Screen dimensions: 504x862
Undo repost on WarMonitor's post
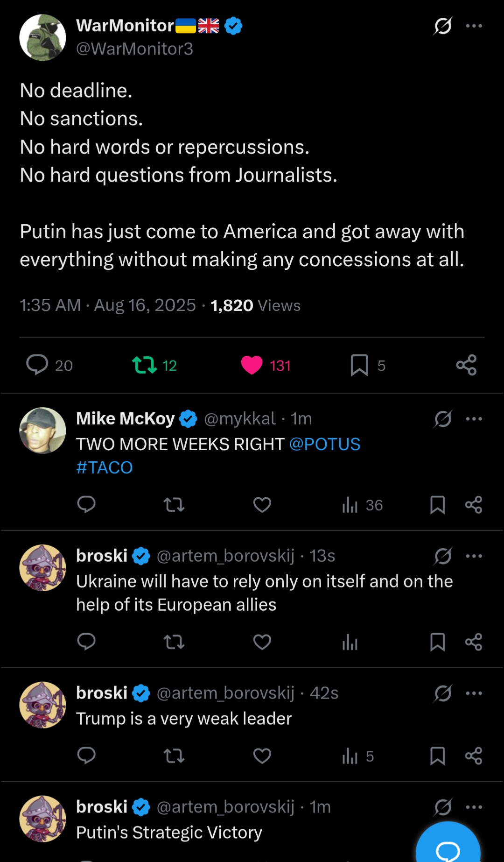pyautogui.click(x=145, y=365)
